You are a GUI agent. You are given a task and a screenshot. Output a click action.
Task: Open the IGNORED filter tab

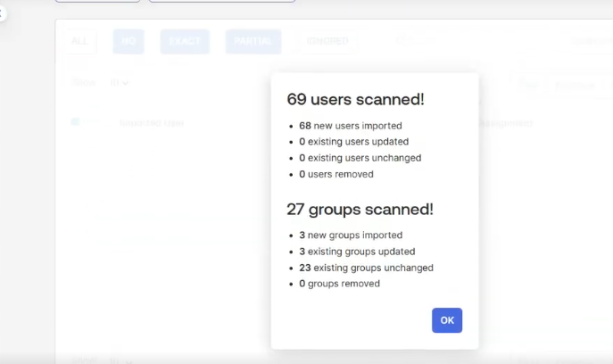pos(327,41)
